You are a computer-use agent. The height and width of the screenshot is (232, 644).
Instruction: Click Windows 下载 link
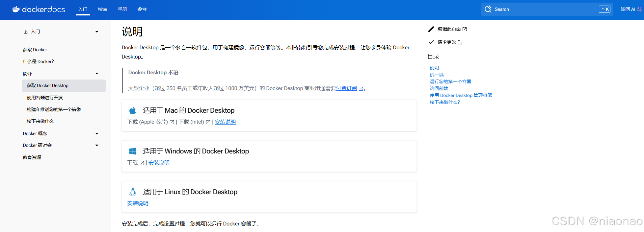coord(133,163)
